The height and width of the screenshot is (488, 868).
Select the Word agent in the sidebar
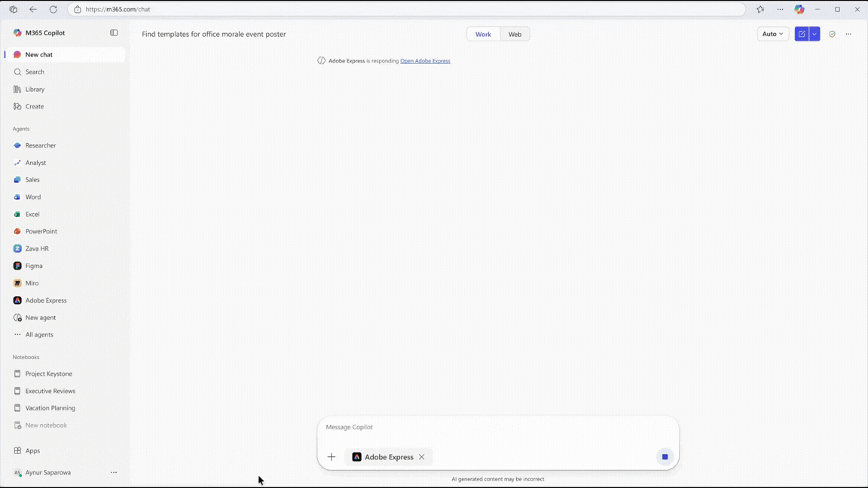pyautogui.click(x=32, y=197)
